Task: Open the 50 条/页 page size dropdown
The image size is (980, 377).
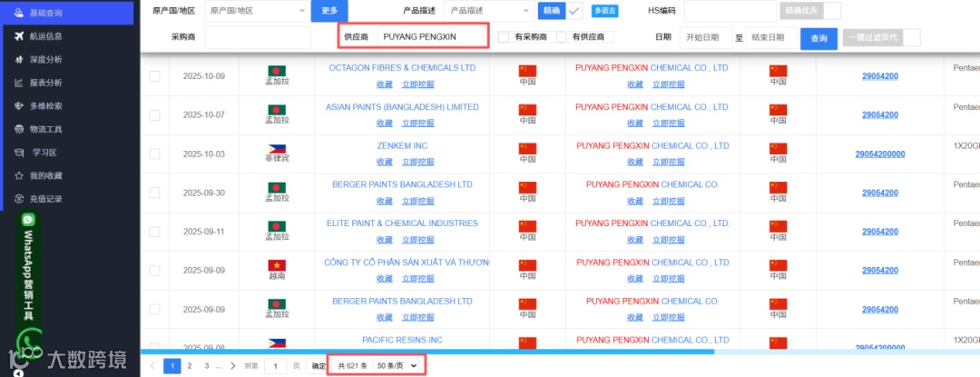Action: pyautogui.click(x=395, y=366)
